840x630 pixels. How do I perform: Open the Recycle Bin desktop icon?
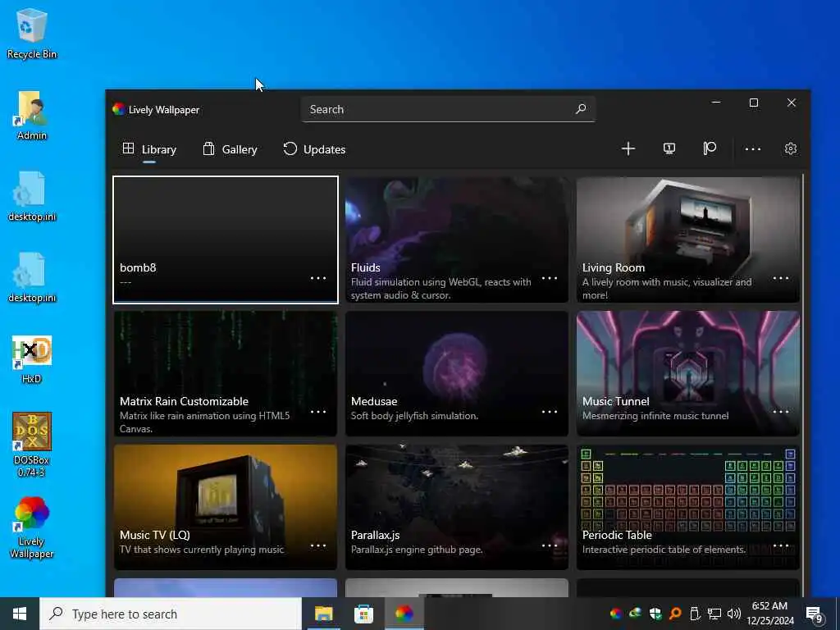(32, 34)
